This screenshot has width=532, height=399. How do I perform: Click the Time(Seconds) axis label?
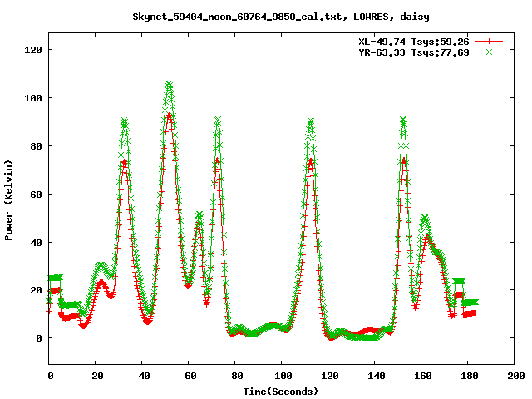(x=281, y=392)
